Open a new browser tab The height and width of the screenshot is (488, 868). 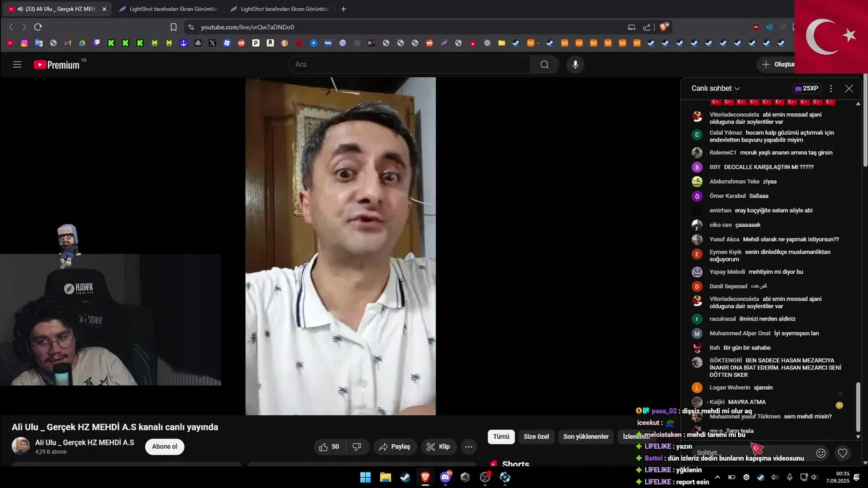tap(343, 9)
